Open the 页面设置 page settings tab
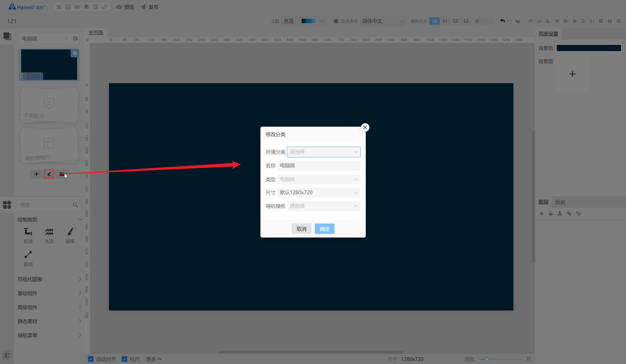This screenshot has height=364, width=626. click(x=548, y=34)
